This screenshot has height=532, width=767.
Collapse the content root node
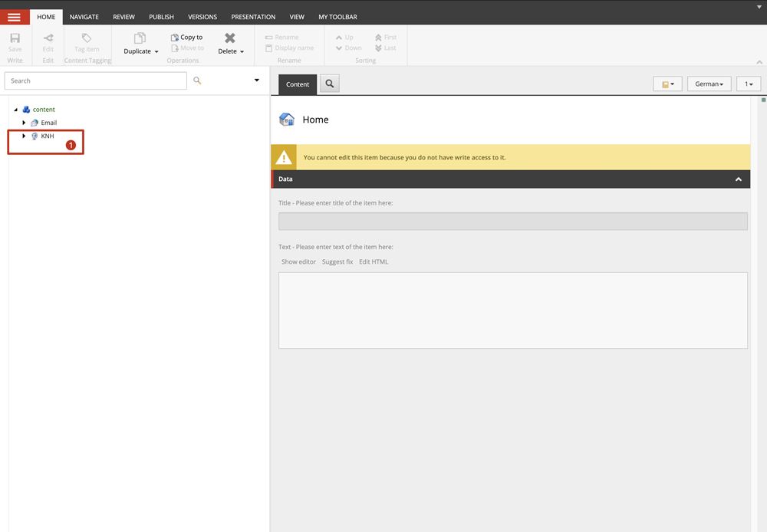coord(15,110)
